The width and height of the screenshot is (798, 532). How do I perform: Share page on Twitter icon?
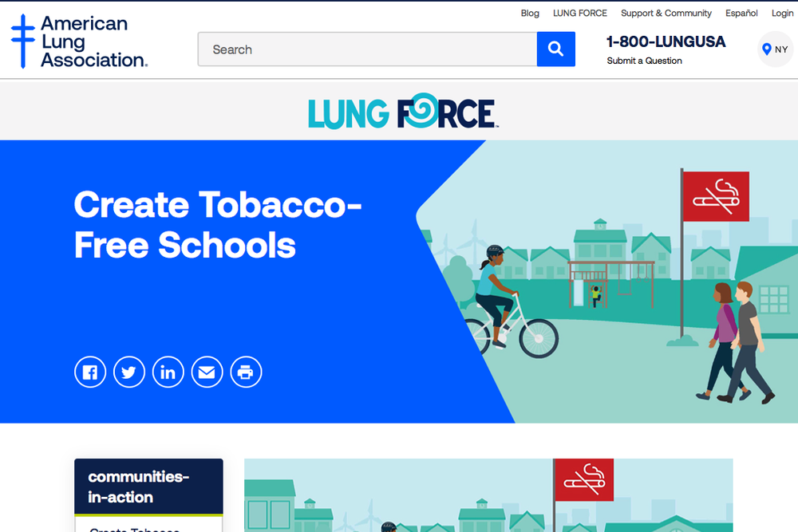129,372
